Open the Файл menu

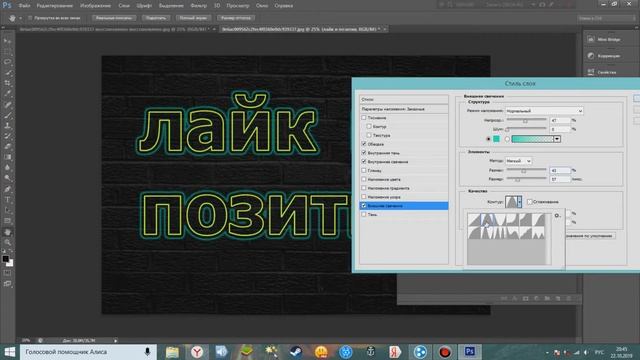point(24,6)
